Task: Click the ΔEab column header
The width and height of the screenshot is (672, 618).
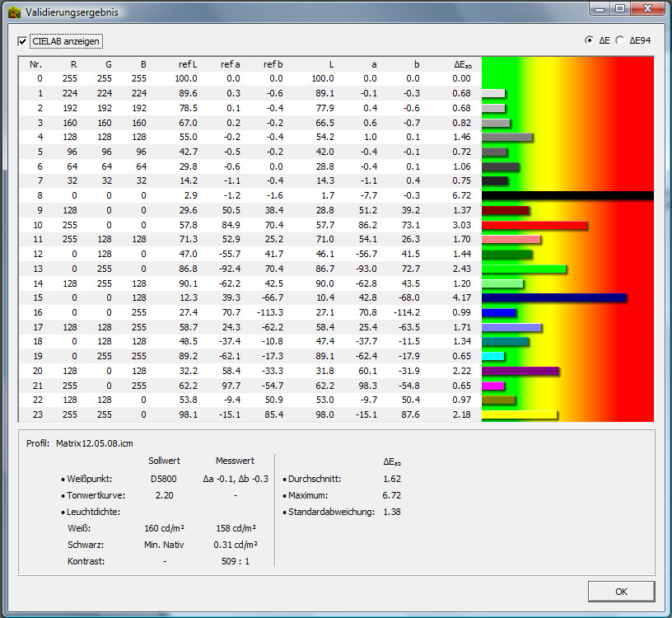Action: coord(462,64)
